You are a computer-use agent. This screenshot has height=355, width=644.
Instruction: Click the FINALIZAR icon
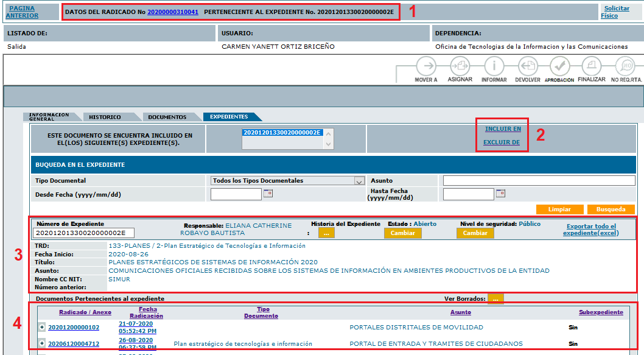(x=592, y=66)
